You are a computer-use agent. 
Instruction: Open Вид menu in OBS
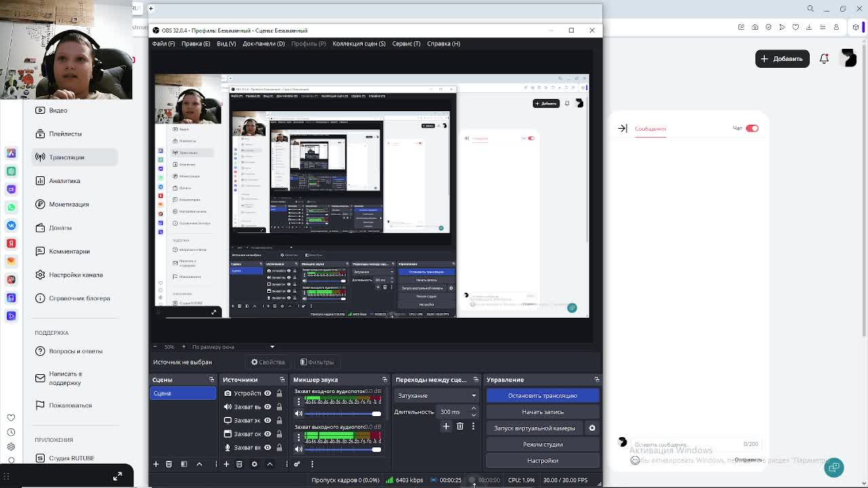(226, 43)
